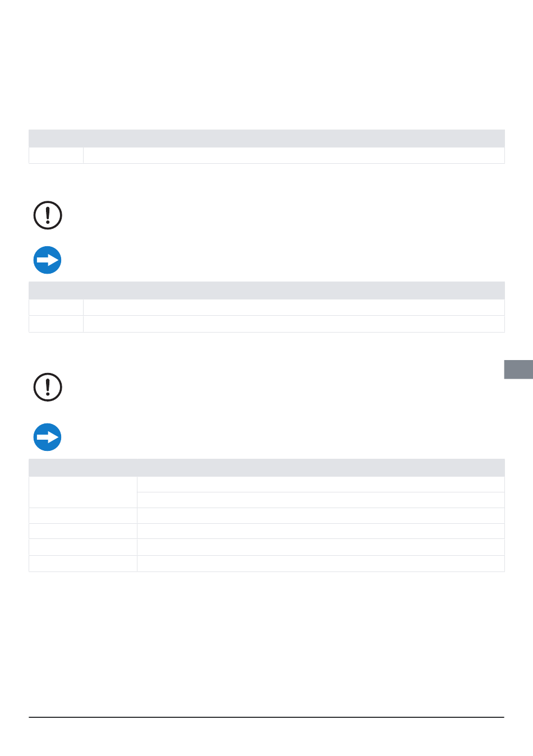This screenshot has height=756, width=533.
Task: Click the upper exclamation mark notice icon
Action: click(48, 215)
